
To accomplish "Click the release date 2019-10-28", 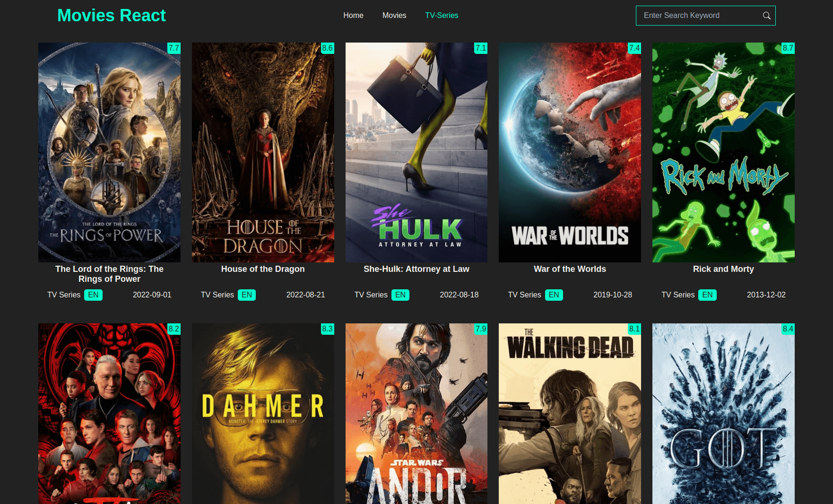I will (x=613, y=295).
